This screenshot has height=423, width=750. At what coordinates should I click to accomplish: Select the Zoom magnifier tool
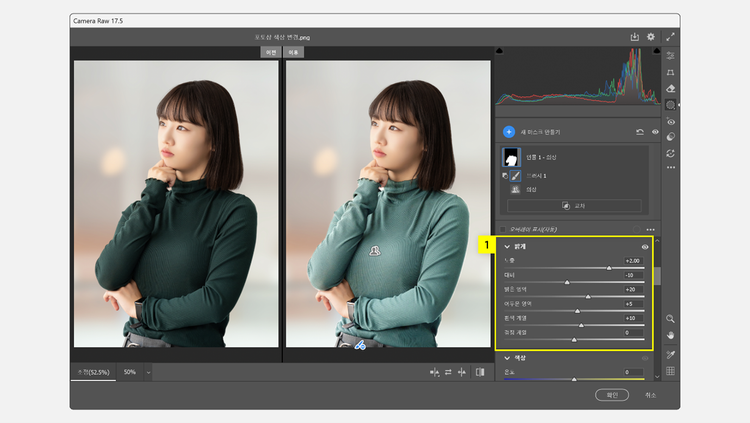[x=670, y=318]
